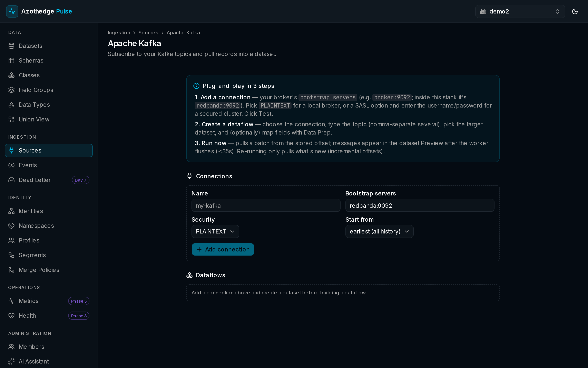Click the 'Apache Kafka' page title
The image size is (588, 368).
tap(134, 43)
